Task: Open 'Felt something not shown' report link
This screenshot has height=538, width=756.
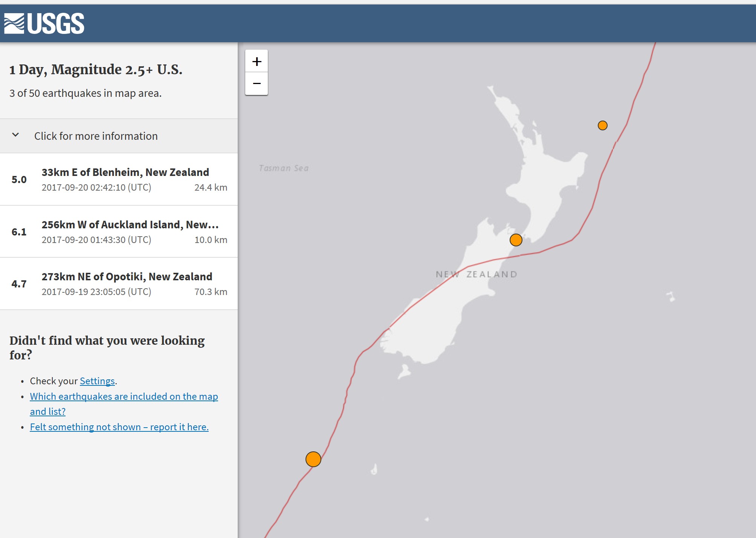Action: coord(119,427)
